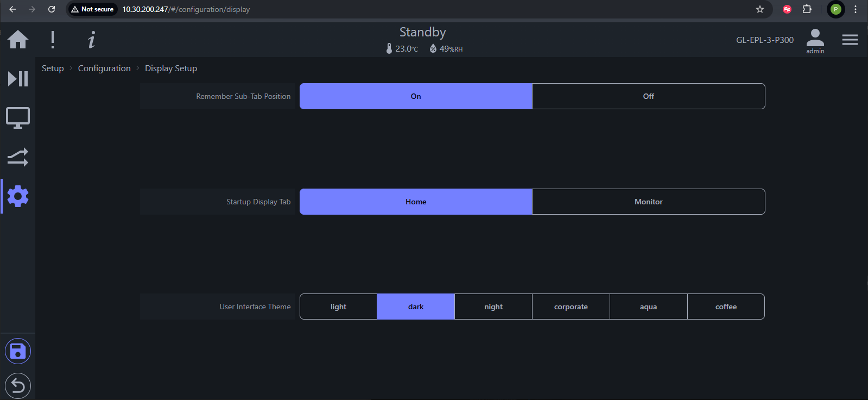868x400 pixels.
Task: Click the temperature thermometer icon
Action: (x=389, y=48)
